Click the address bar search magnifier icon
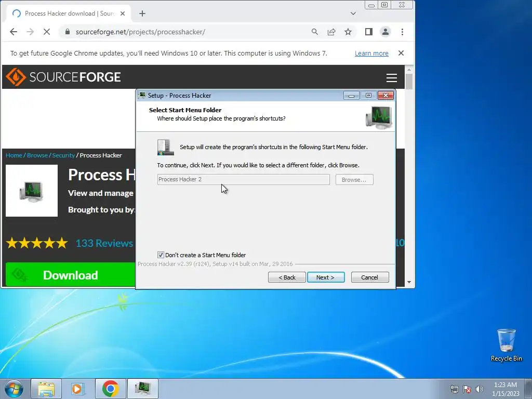532x399 pixels. [x=315, y=32]
